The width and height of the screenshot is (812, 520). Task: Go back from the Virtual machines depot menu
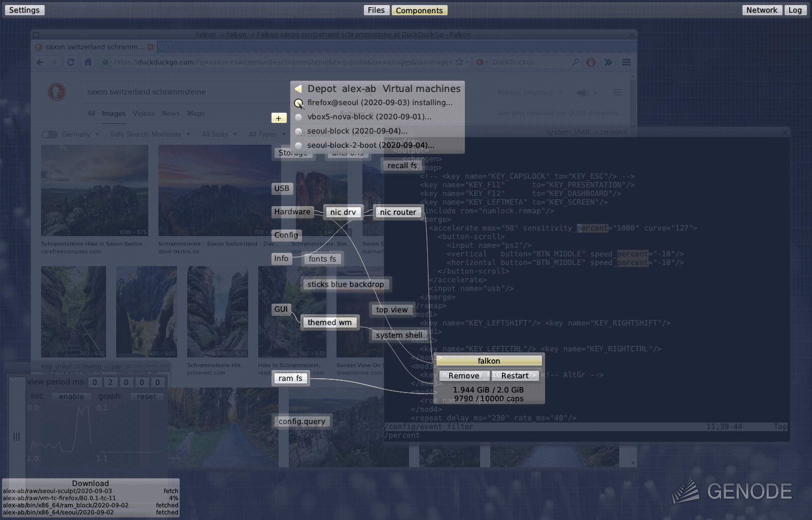(x=298, y=89)
